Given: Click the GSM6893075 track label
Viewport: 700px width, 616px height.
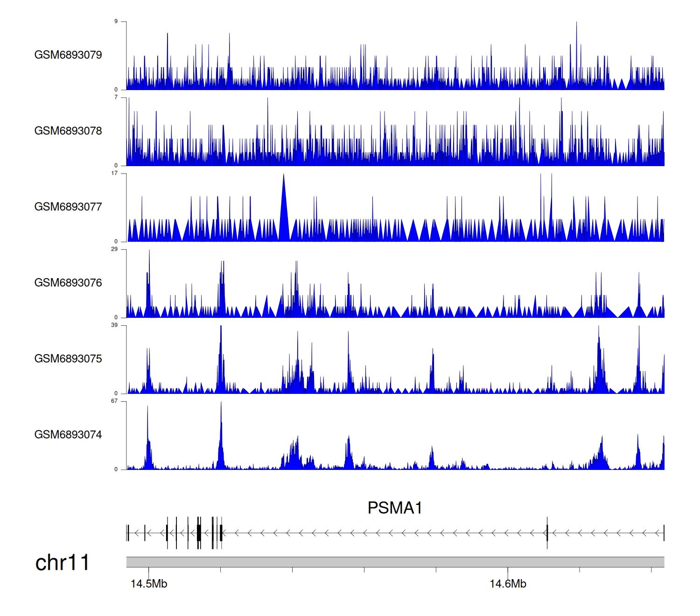Looking at the screenshot, I should [x=68, y=359].
